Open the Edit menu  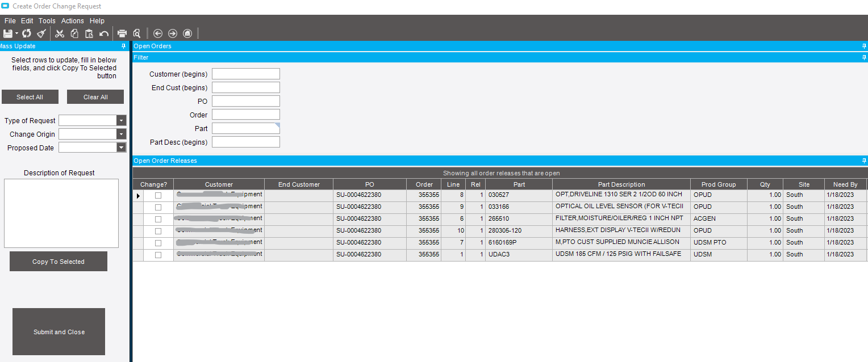[27, 21]
